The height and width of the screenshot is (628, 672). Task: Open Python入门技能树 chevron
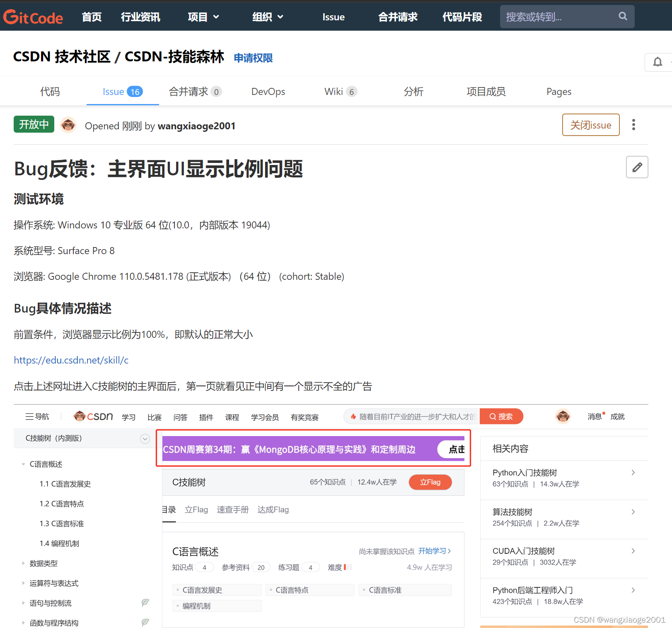pos(633,473)
